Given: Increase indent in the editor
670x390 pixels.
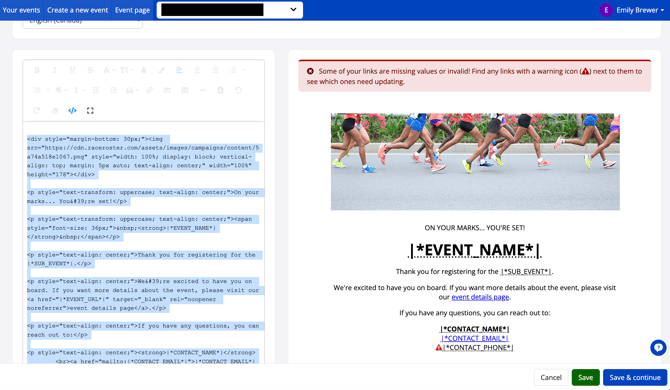Looking at the screenshot, I should coord(113,90).
